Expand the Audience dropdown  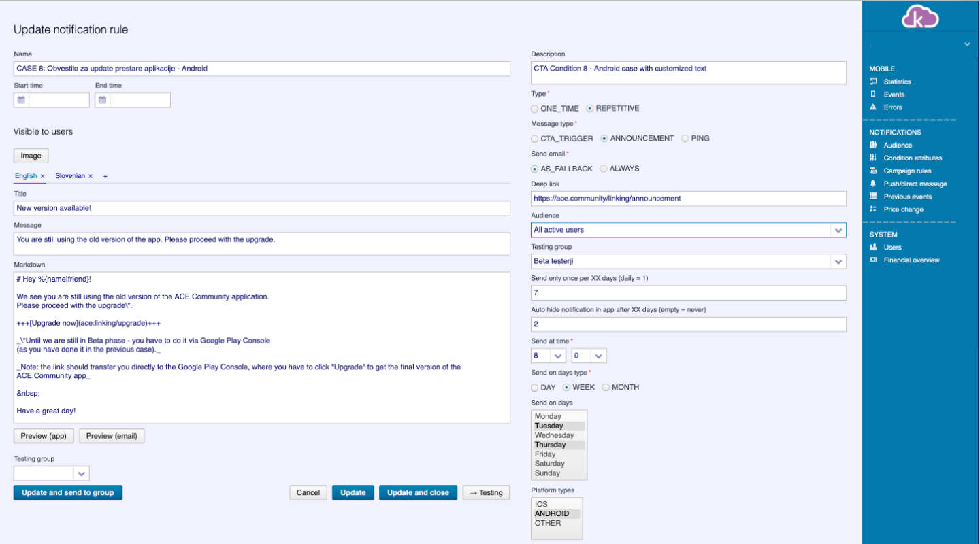click(838, 231)
